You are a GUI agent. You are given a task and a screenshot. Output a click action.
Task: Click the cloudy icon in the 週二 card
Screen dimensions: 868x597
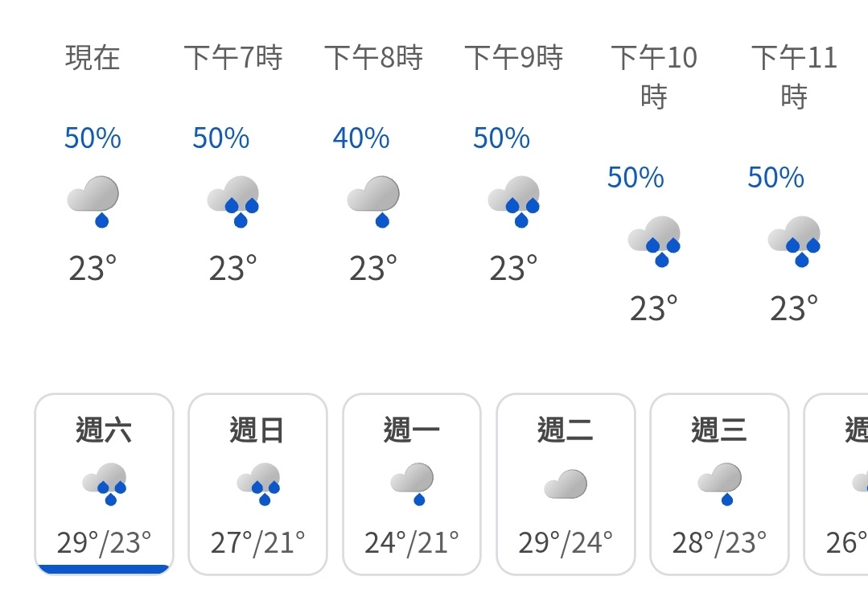566,484
